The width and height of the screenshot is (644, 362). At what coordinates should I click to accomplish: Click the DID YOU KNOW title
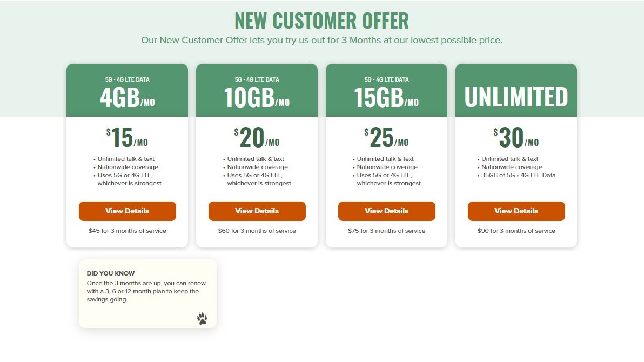click(111, 273)
